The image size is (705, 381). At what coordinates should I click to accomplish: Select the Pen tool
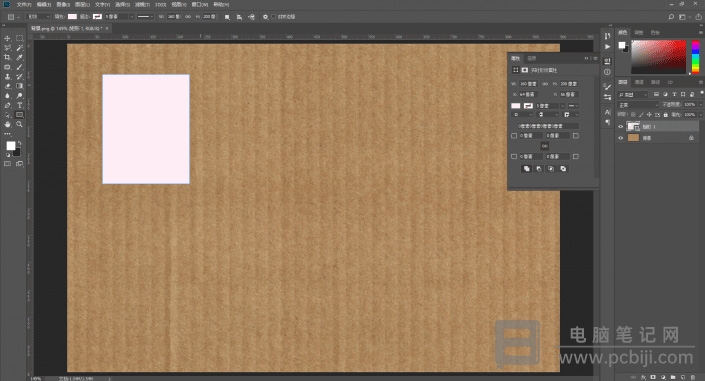[7, 105]
